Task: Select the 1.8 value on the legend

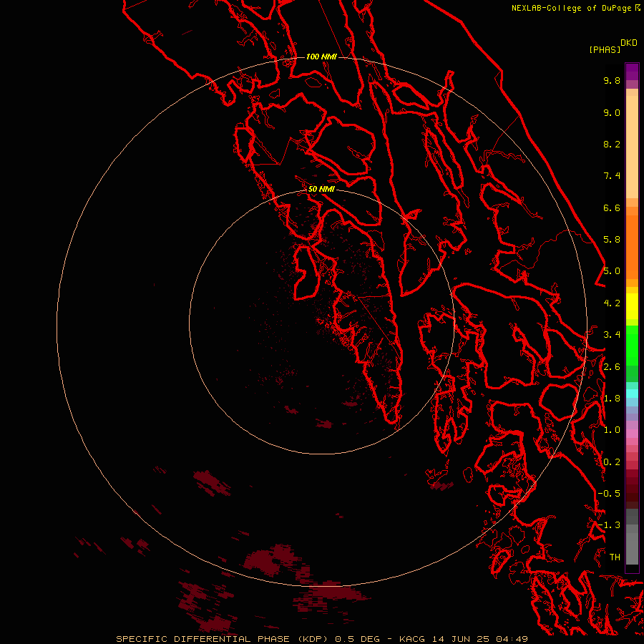Action: 612,399
